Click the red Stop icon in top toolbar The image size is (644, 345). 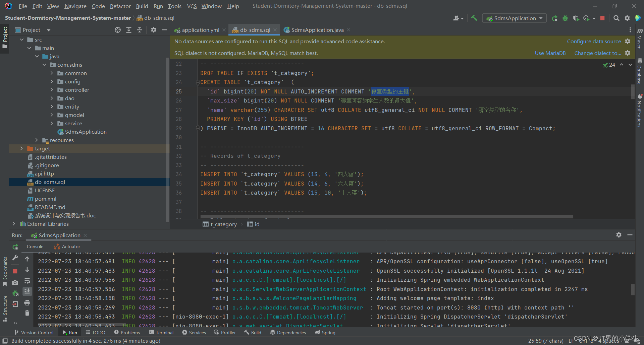coord(602,18)
